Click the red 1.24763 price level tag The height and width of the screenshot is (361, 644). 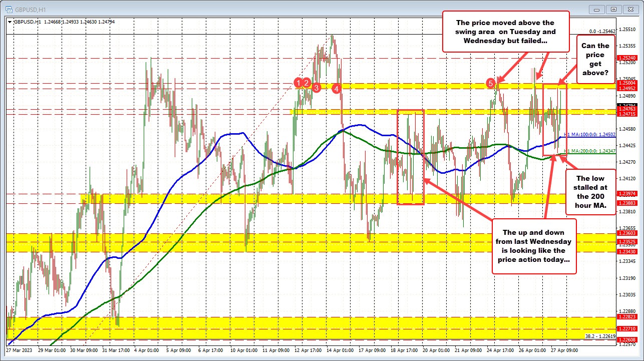click(628, 109)
